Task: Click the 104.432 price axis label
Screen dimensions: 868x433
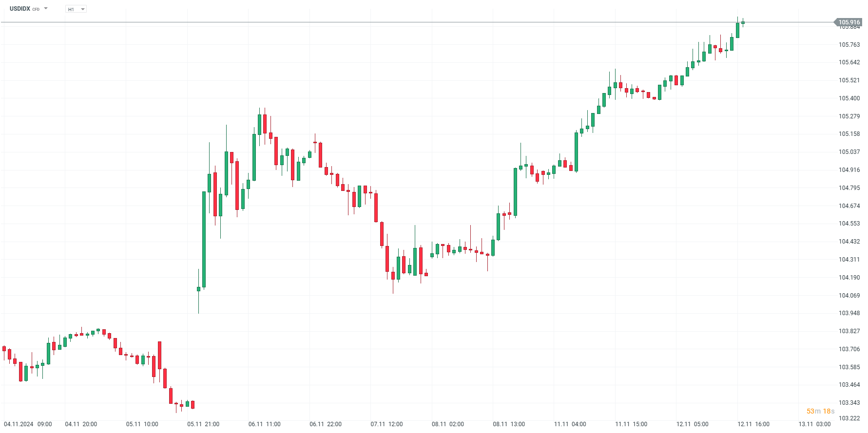Action: [849, 242]
